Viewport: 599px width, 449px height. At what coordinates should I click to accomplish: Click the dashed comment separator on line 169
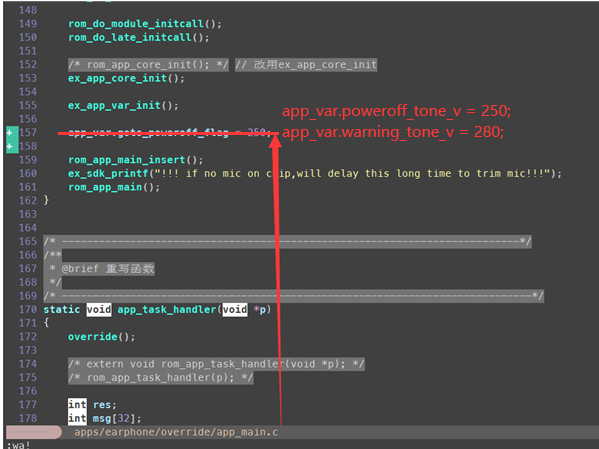point(293,296)
